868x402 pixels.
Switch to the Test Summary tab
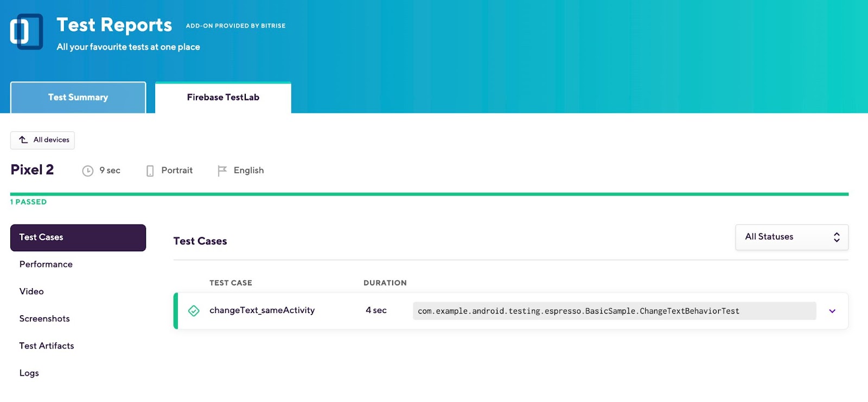[78, 98]
